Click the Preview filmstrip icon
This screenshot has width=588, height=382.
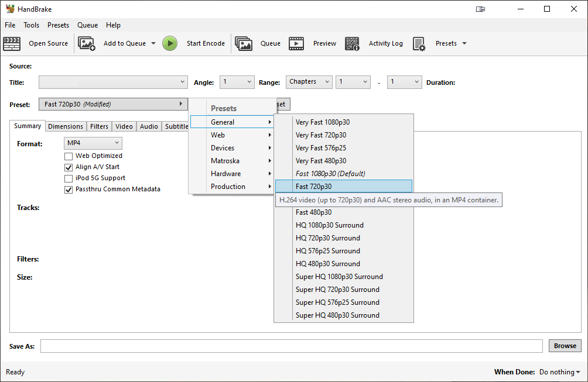point(296,43)
